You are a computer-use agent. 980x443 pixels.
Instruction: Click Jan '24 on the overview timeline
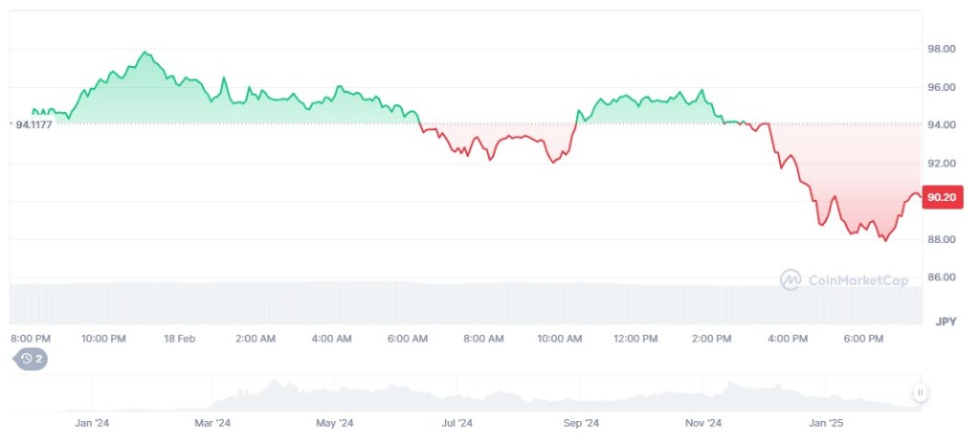click(x=90, y=422)
